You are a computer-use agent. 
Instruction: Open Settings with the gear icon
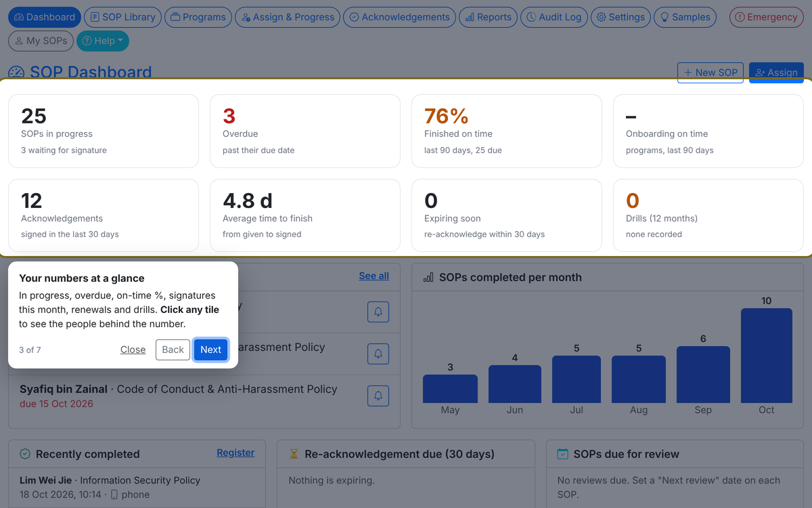click(x=621, y=17)
